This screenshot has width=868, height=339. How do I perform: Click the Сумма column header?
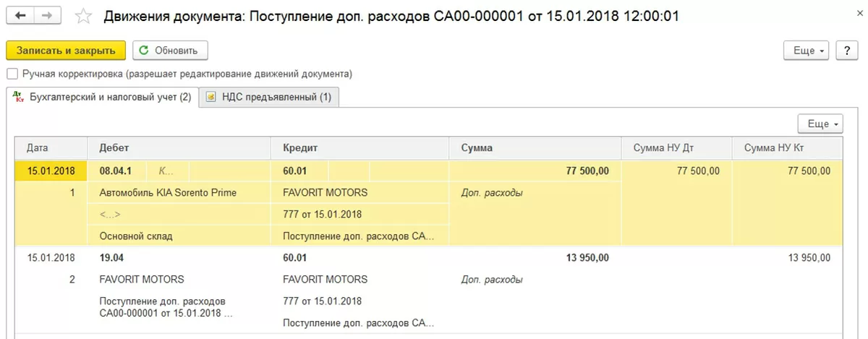[x=477, y=148]
